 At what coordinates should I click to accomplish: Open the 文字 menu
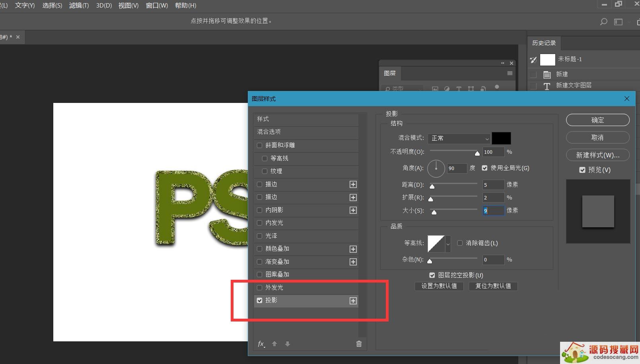[x=25, y=6]
